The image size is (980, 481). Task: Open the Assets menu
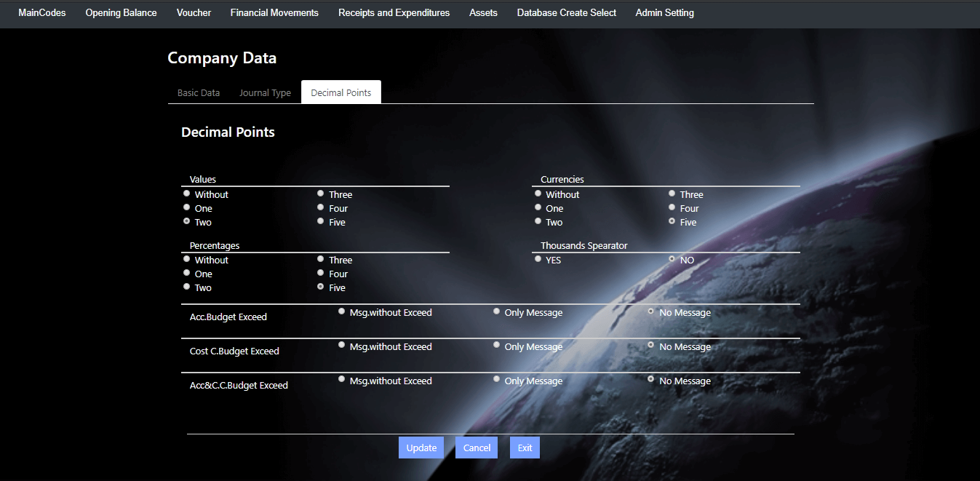pos(483,12)
